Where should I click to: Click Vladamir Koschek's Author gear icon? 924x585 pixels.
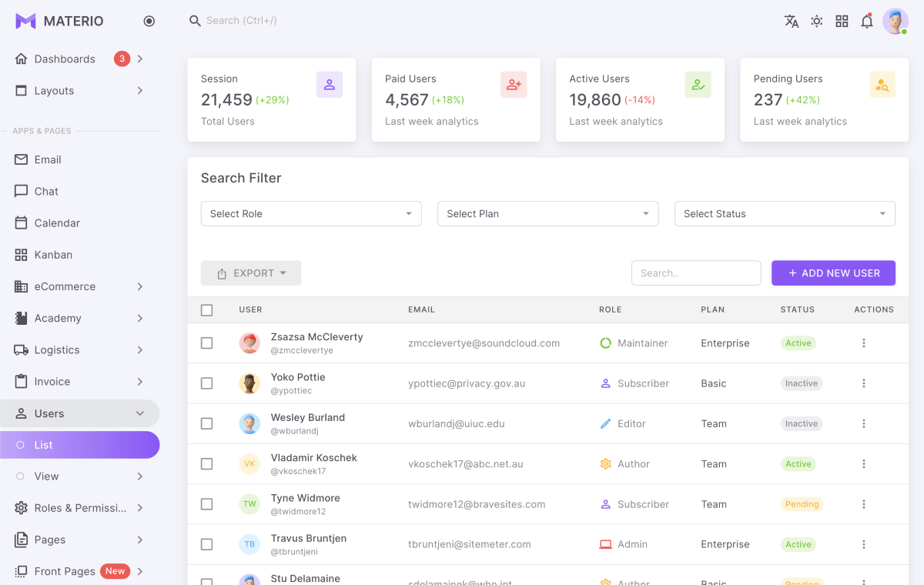pos(605,464)
